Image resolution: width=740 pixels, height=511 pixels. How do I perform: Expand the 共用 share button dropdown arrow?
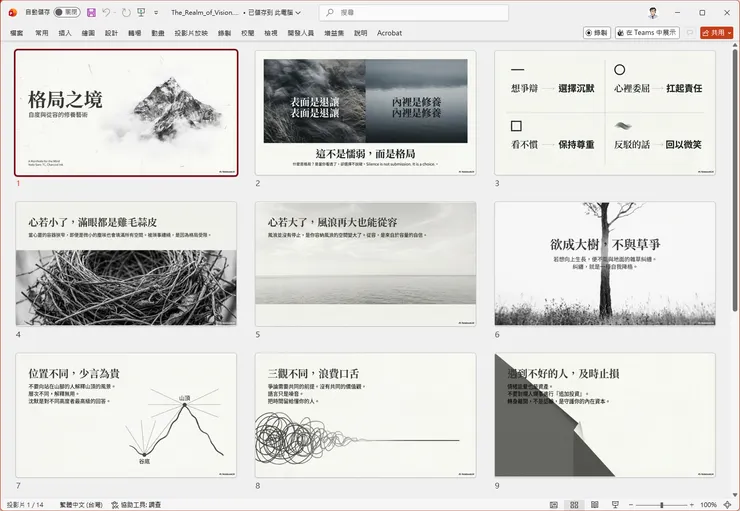click(x=730, y=33)
